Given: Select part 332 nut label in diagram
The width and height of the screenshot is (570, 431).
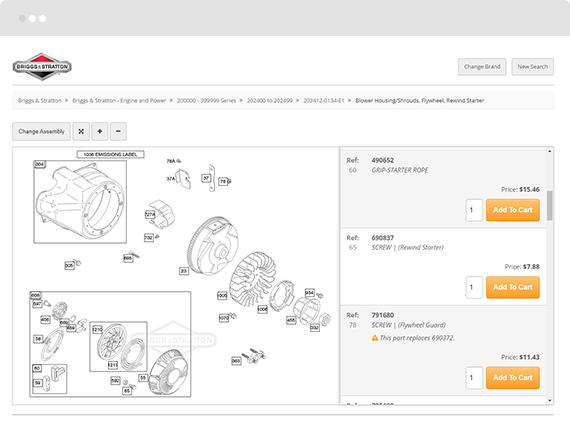Looking at the screenshot, I should 314,328.
